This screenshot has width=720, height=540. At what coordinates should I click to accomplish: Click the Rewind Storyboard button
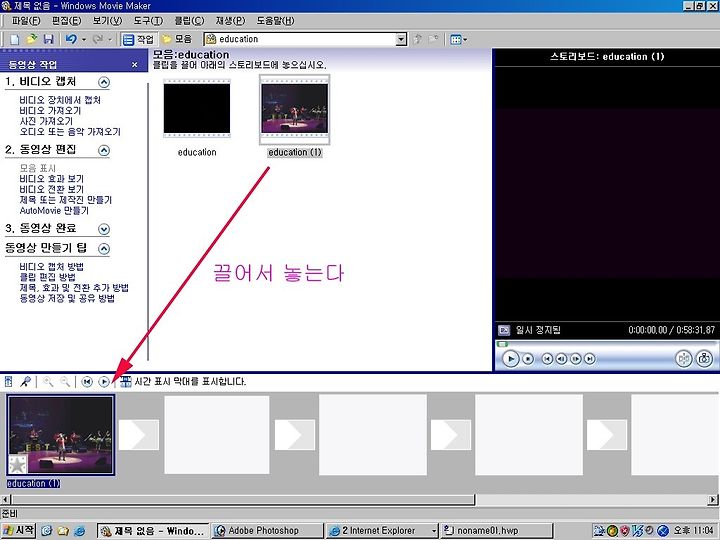click(x=87, y=382)
